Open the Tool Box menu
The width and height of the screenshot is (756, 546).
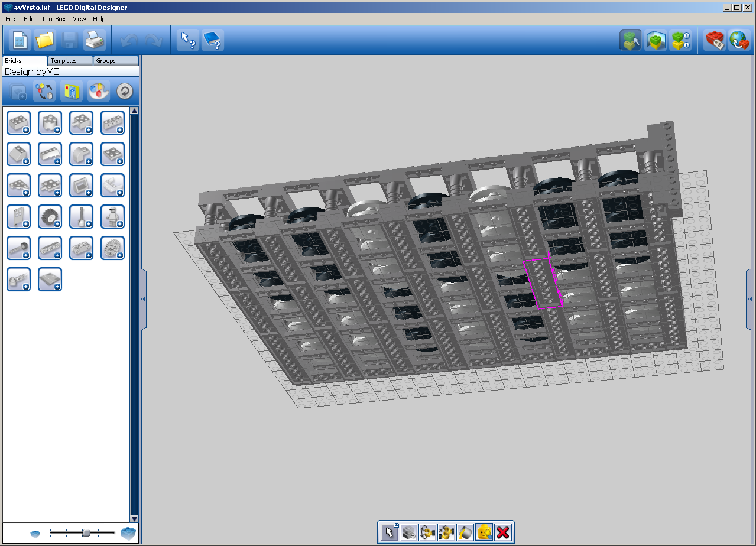54,19
